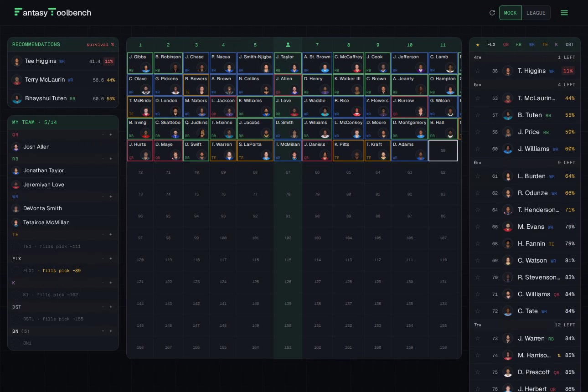Add a TE roster slot
The image size is (588, 392).
(x=111, y=234)
